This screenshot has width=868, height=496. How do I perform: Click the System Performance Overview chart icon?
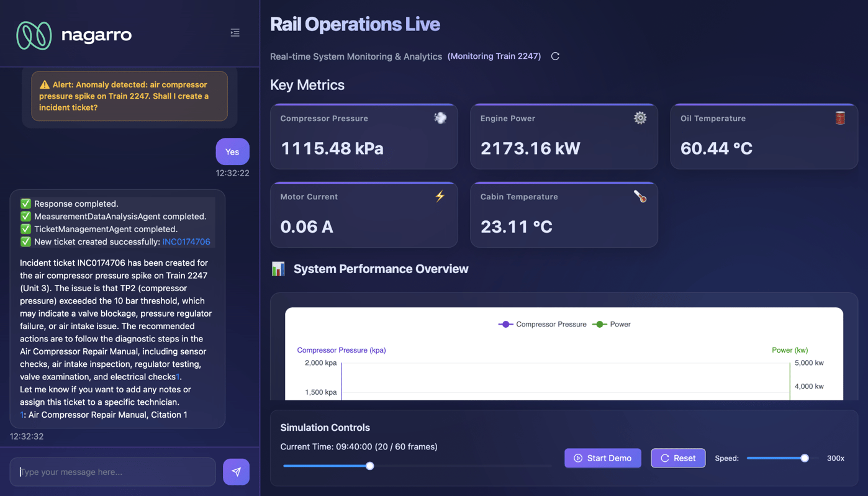(x=278, y=269)
